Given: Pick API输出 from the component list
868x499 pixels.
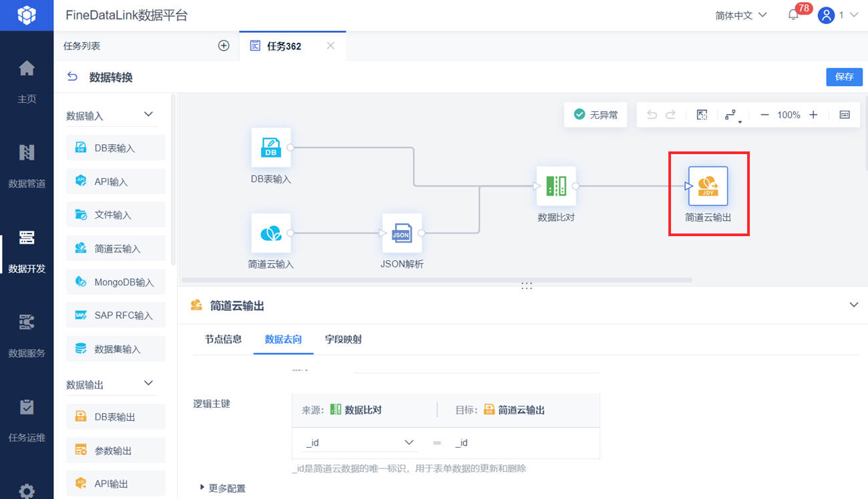Looking at the screenshot, I should 116,484.
